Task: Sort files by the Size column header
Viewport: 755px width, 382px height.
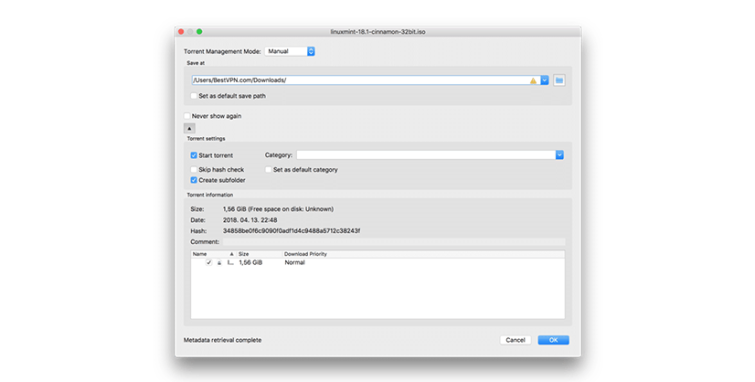Action: point(259,254)
